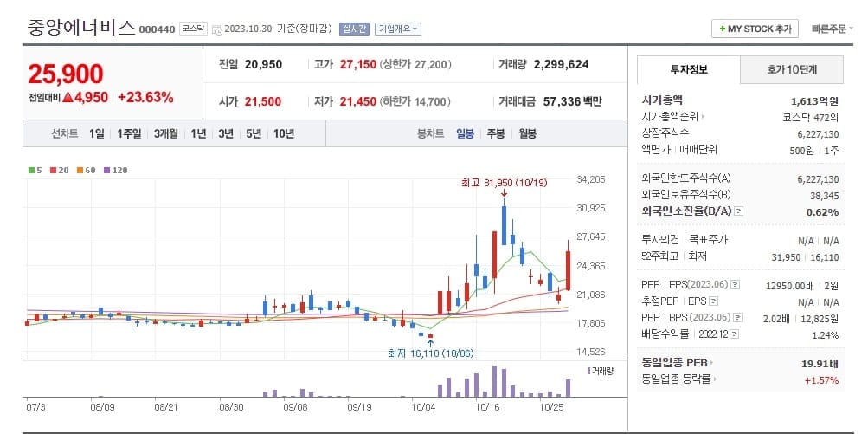The width and height of the screenshot is (868, 434).
Task: Select the 주봉 candlestick chart
Action: point(496,133)
